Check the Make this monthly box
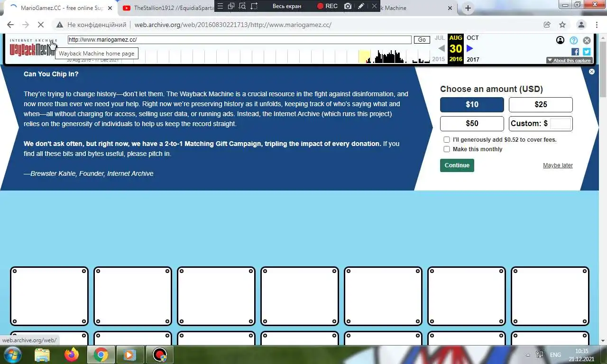The height and width of the screenshot is (364, 607). (x=447, y=149)
